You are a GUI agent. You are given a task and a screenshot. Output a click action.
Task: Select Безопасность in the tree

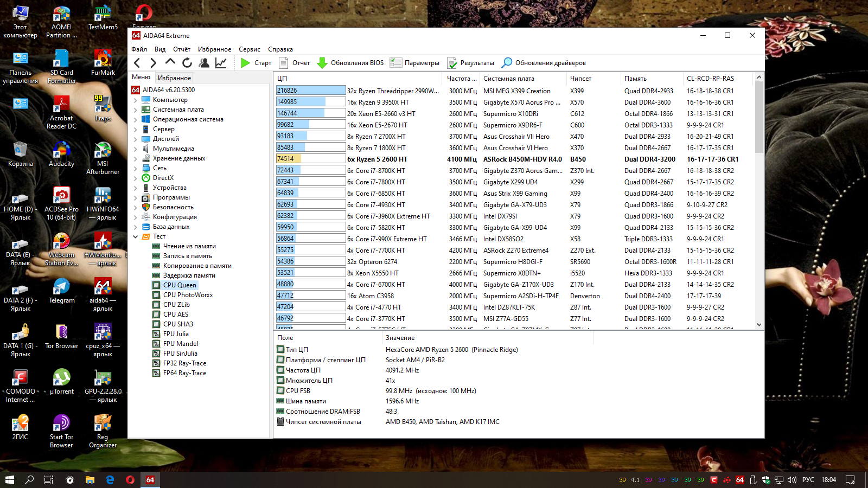click(173, 207)
